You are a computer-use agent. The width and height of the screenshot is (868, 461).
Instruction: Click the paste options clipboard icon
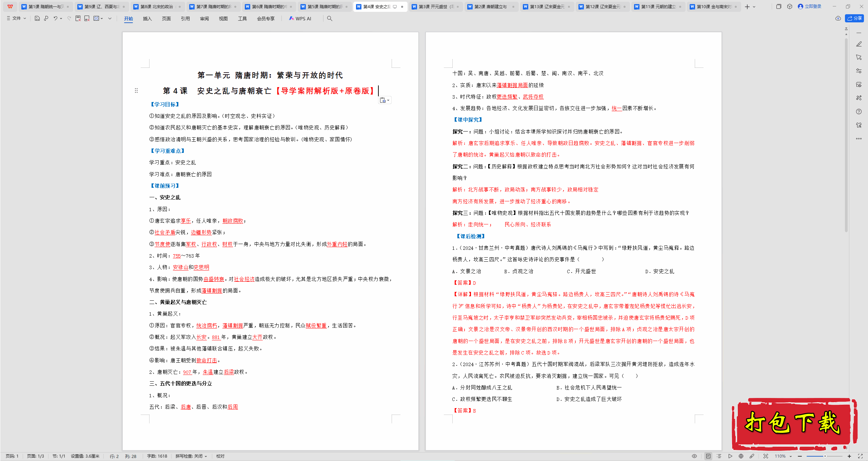[x=383, y=100]
